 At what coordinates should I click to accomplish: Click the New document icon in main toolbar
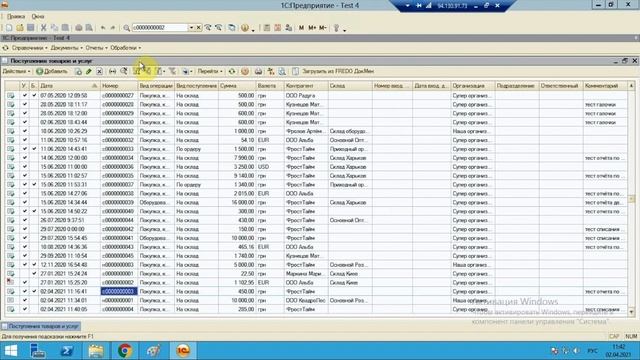[x=9, y=28]
